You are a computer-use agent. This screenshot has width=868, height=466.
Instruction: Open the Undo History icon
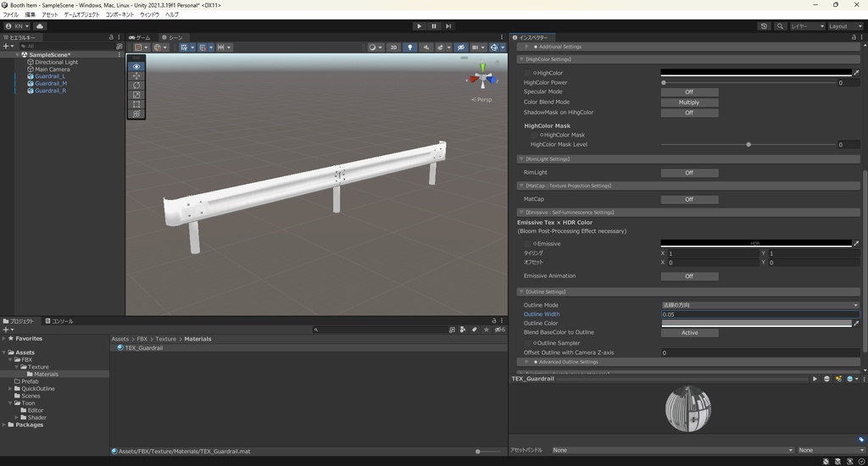click(x=764, y=26)
